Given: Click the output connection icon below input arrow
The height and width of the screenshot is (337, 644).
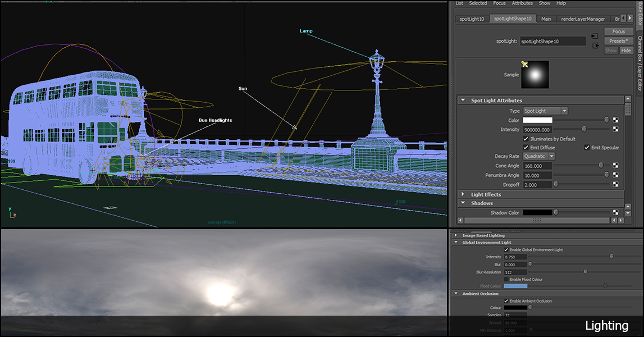Looking at the screenshot, I should (x=595, y=45).
